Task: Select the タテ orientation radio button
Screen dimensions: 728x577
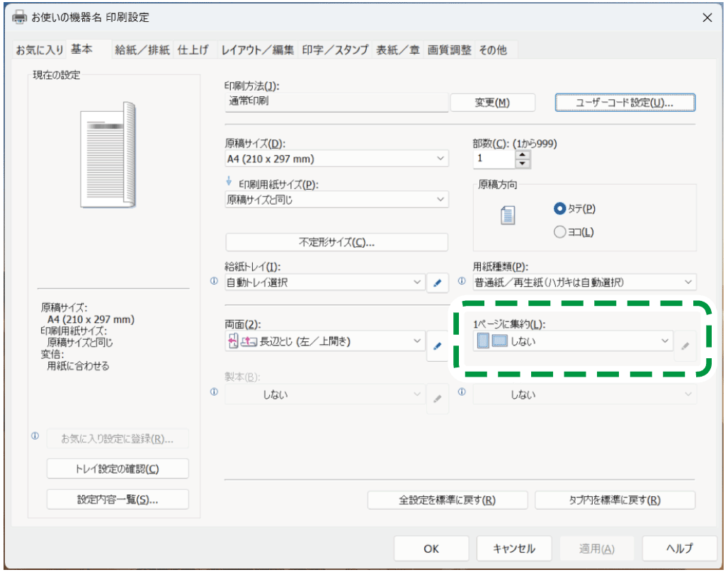Action: pos(560,209)
